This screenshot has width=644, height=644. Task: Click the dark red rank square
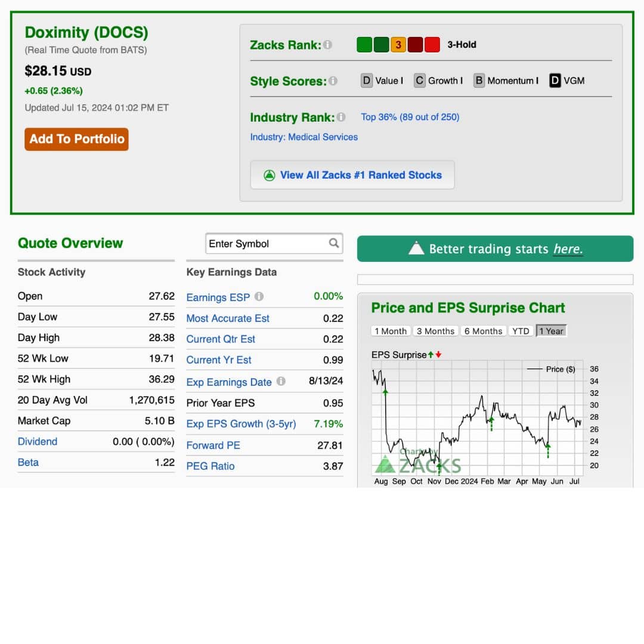(x=415, y=44)
